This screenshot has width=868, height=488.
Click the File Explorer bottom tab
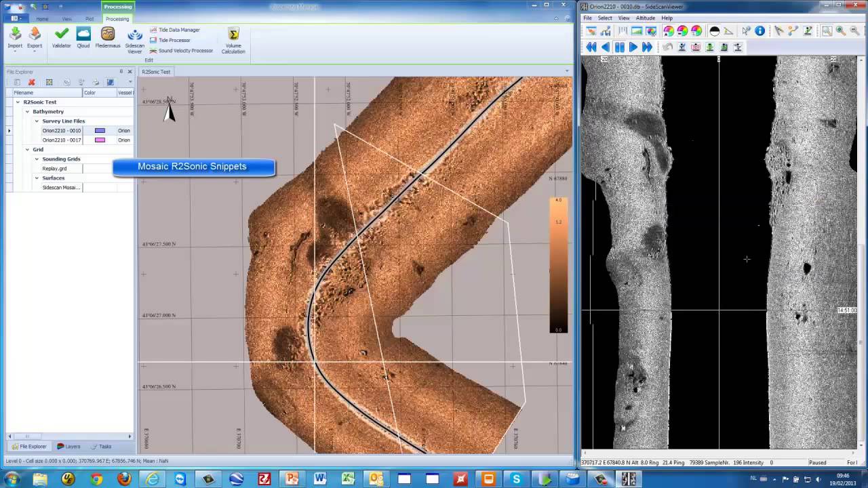click(x=29, y=447)
